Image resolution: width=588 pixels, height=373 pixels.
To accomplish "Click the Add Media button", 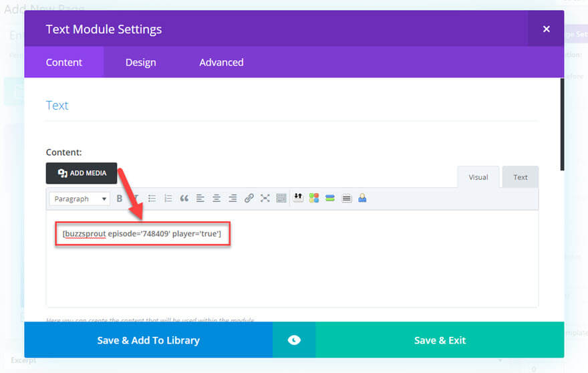I will coord(82,173).
